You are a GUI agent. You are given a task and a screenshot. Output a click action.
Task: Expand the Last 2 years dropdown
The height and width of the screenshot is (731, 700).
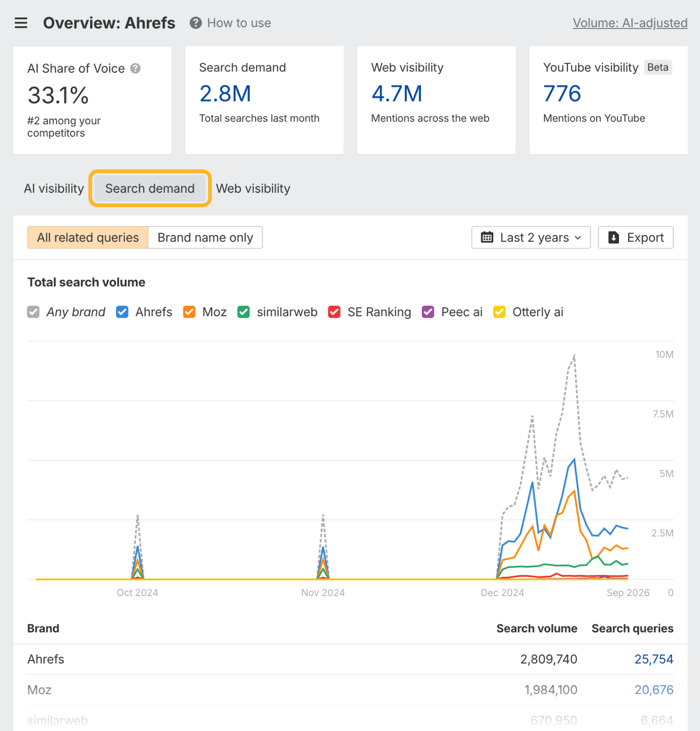[x=531, y=238]
